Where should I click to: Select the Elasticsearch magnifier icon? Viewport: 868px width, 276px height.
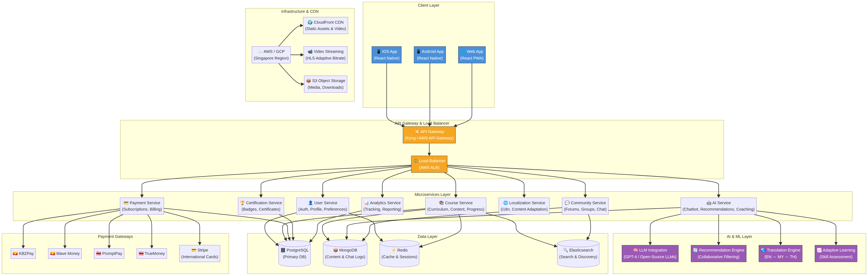(566, 250)
